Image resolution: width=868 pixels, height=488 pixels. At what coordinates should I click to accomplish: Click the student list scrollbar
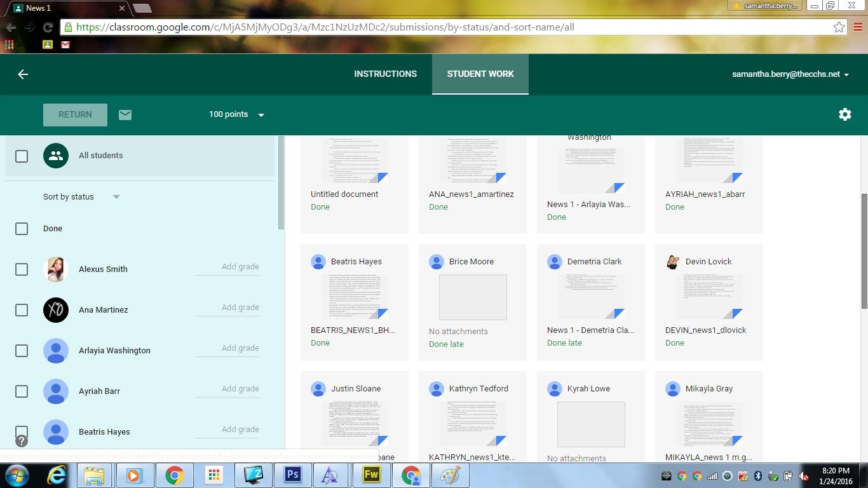281,183
